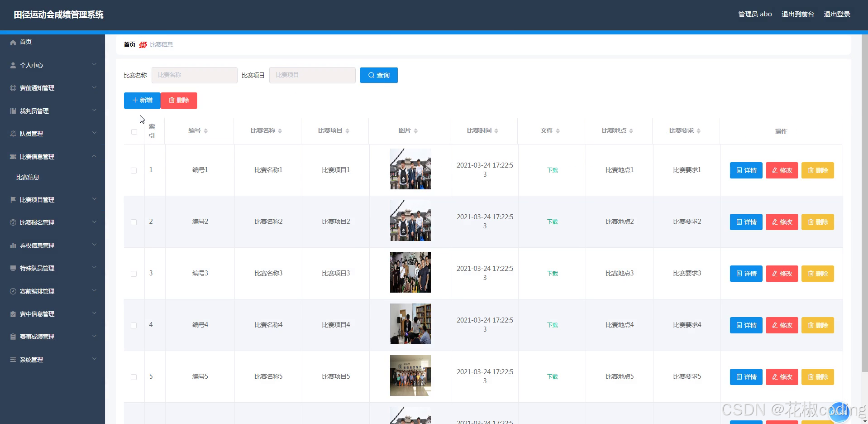Image resolution: width=868 pixels, height=424 pixels.
Task: Click the red batch 删除 button
Action: (179, 101)
